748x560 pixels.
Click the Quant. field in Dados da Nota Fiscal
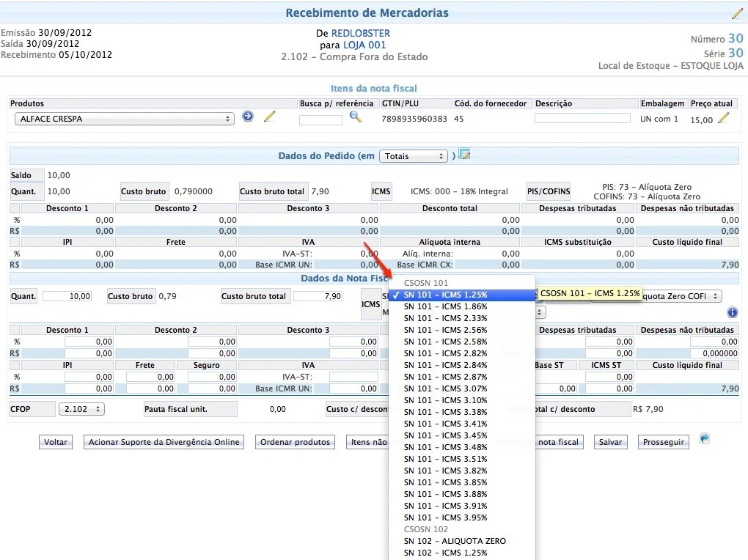(67, 296)
